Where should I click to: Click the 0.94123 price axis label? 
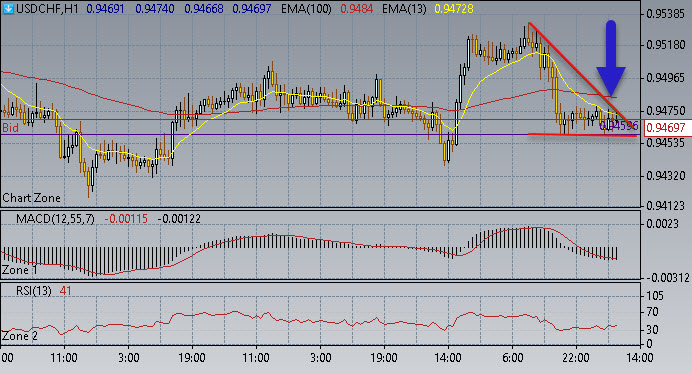[x=666, y=206]
